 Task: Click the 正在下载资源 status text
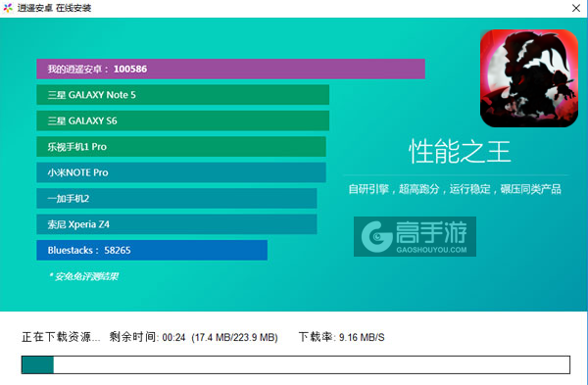point(61,337)
